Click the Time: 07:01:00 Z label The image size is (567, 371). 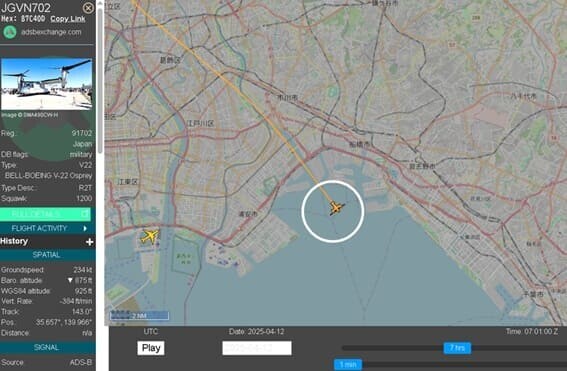tap(532, 332)
